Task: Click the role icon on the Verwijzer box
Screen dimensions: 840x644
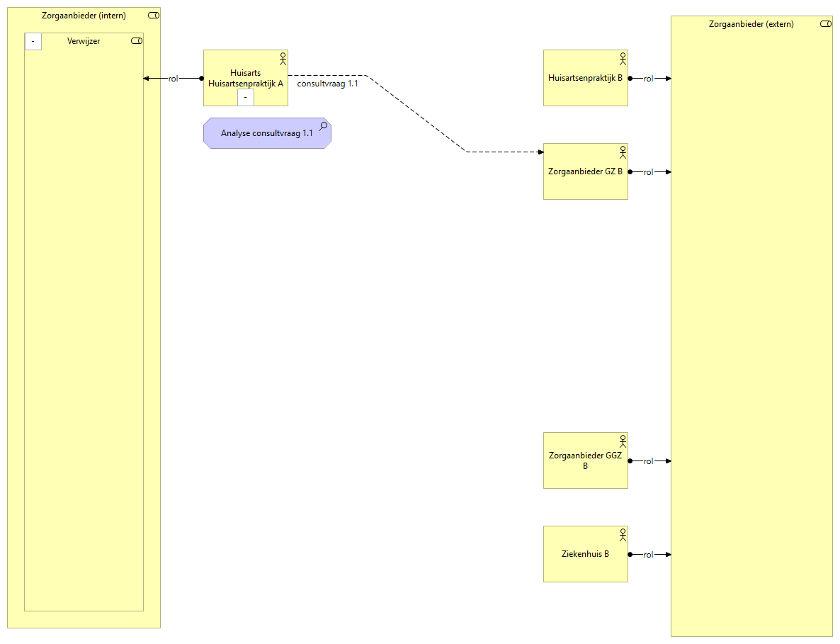Action: pyautogui.click(x=137, y=41)
